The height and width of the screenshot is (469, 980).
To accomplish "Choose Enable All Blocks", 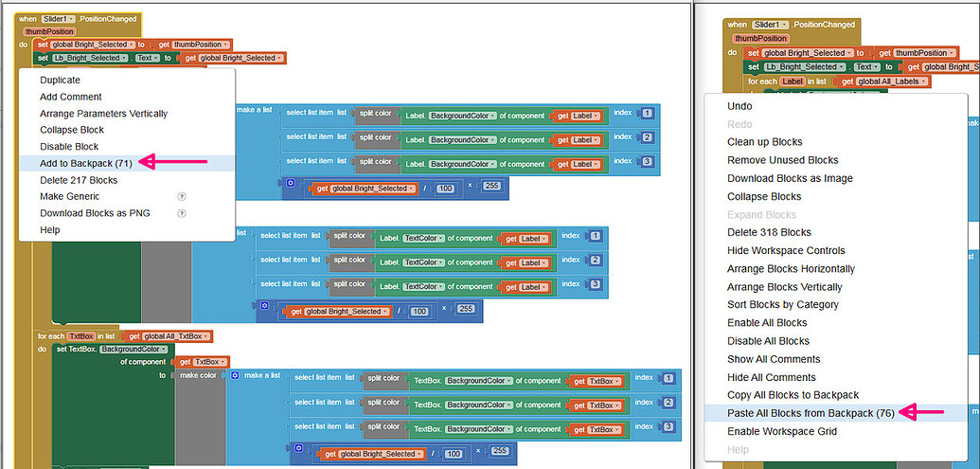I will click(767, 323).
